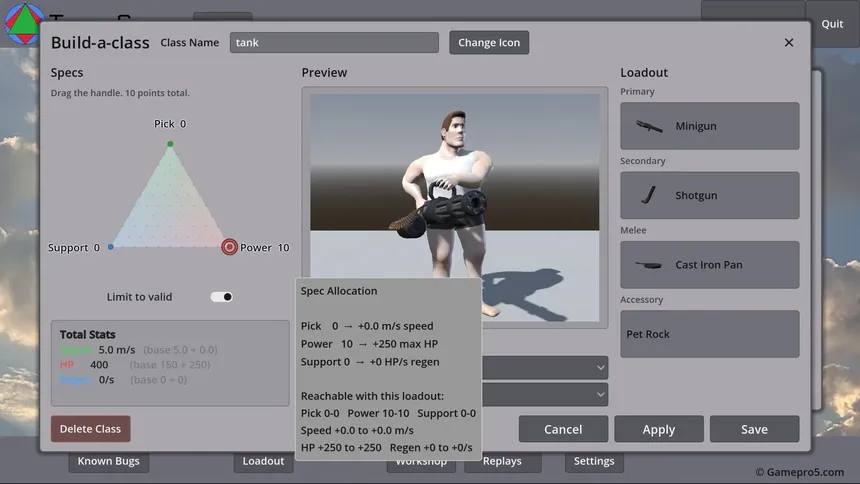Click the green Pick vertex dot
The width and height of the screenshot is (860, 484).
[170, 144]
